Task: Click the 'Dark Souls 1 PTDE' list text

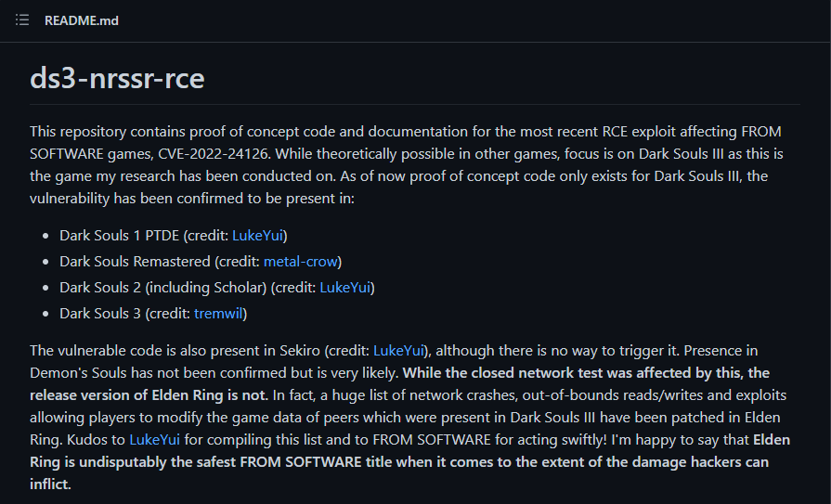Action: click(119, 236)
